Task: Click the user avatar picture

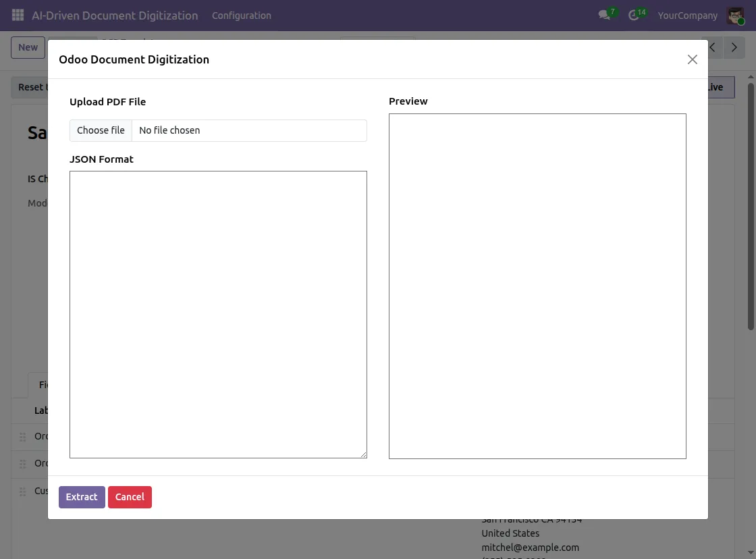Action: (735, 16)
